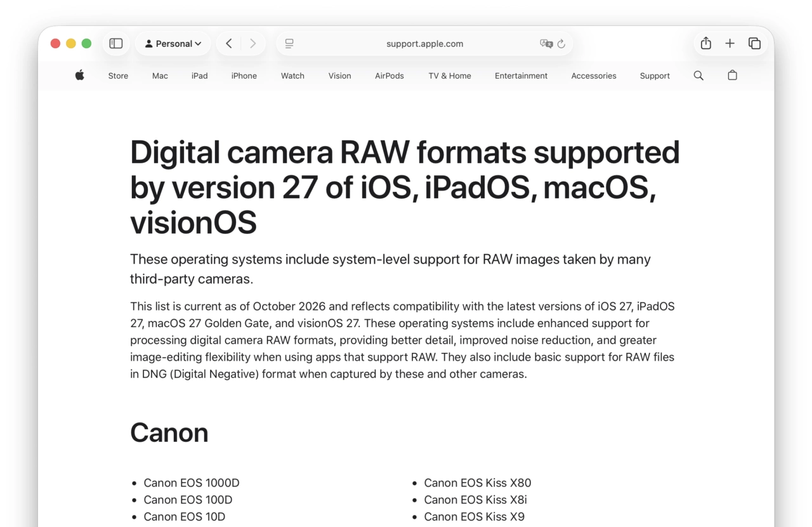This screenshot has height=527, width=812.
Task: Open the iPad menu item
Action: pos(200,76)
